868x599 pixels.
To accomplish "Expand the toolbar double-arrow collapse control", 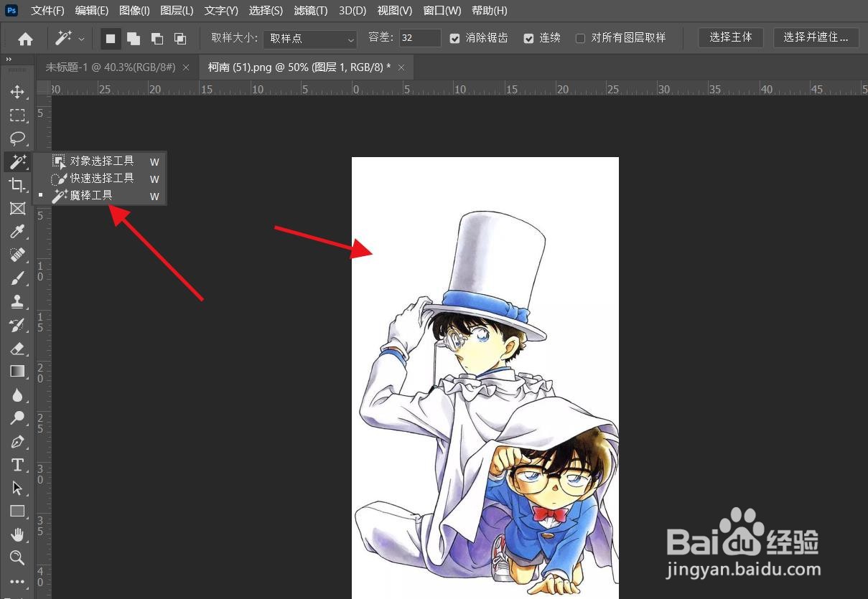I will [9, 60].
